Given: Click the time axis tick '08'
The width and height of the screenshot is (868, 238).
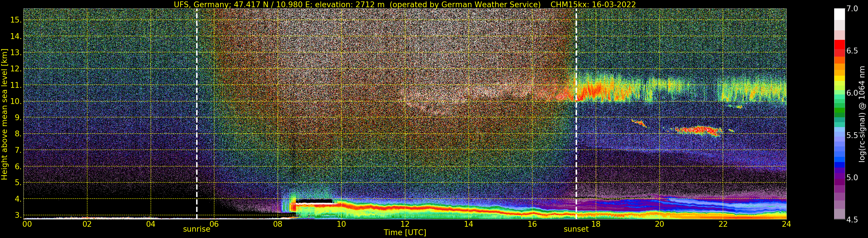Looking at the screenshot, I should [278, 224].
